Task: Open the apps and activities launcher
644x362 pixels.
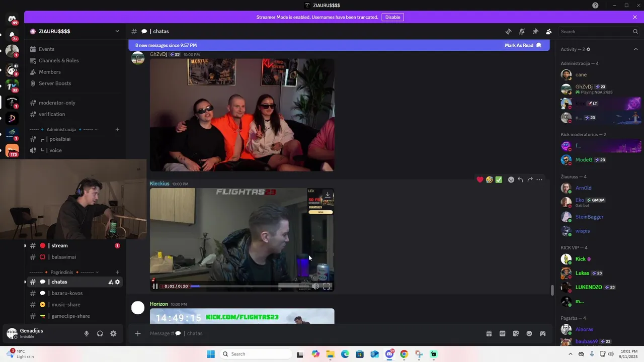Action: point(543,333)
